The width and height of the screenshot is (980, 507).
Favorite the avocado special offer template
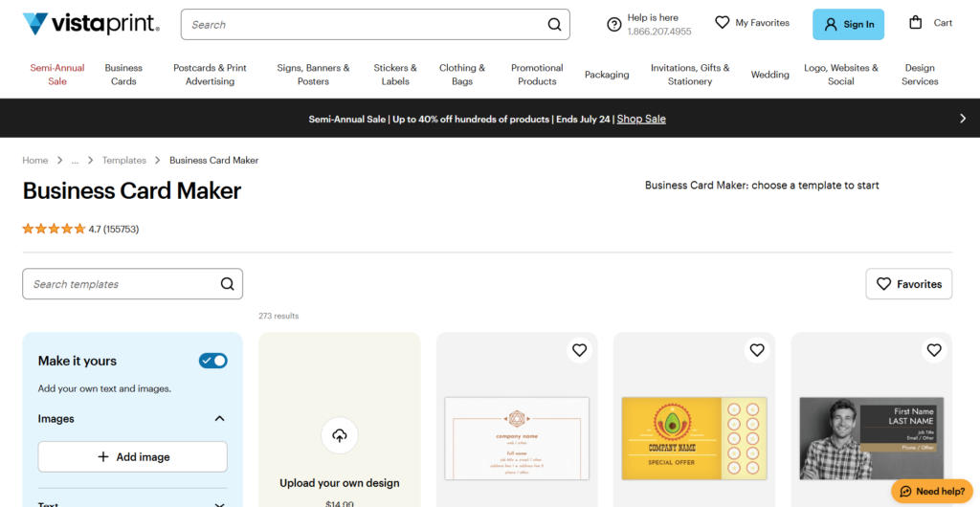pyautogui.click(x=757, y=350)
